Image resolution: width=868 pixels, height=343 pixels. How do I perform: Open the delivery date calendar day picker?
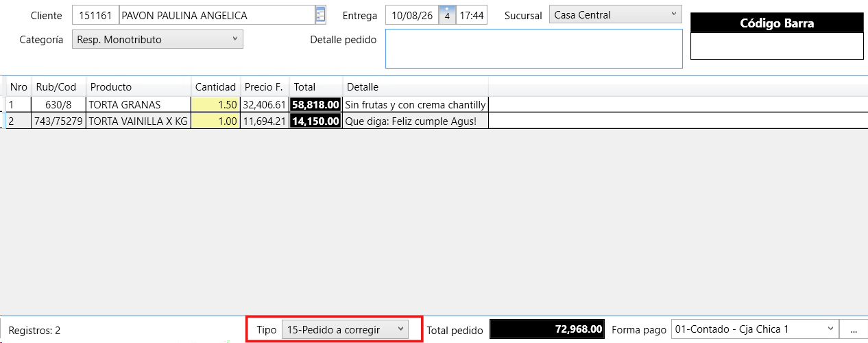coord(446,15)
